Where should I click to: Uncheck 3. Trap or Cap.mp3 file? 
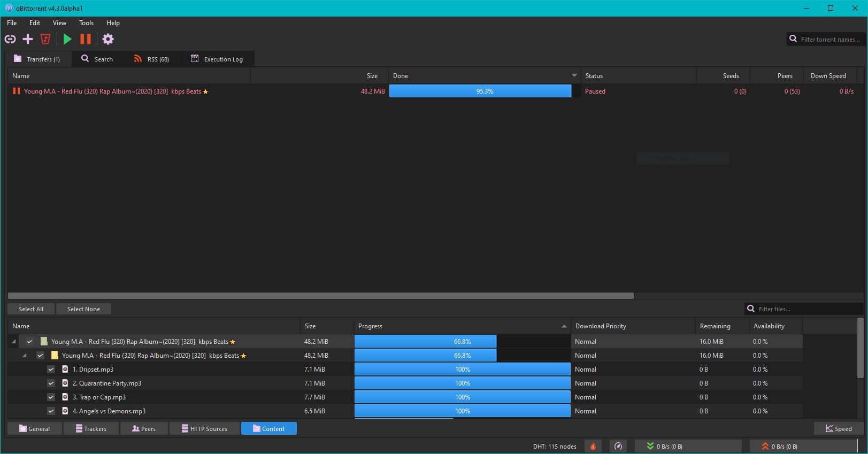pyautogui.click(x=51, y=397)
